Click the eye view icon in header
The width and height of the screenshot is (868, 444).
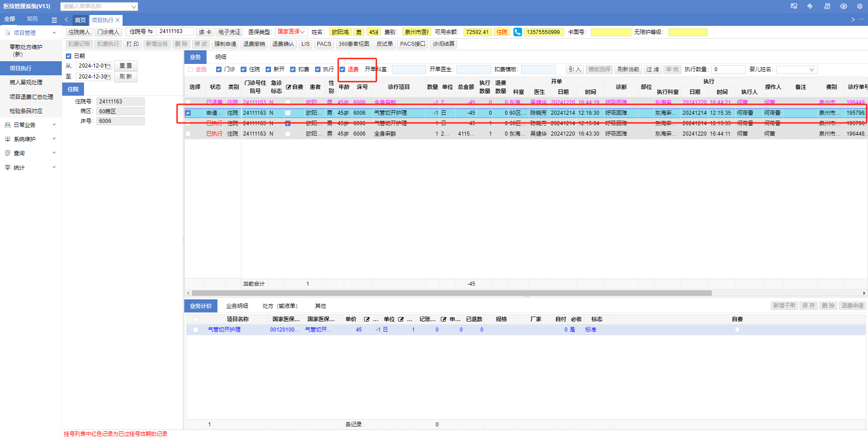[x=843, y=6]
